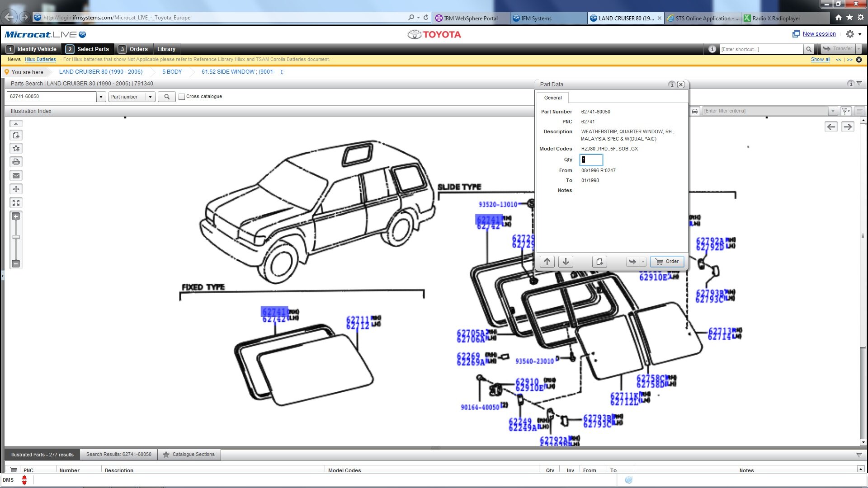The width and height of the screenshot is (868, 488).
Task: Go to the previous illustration with left arrow
Action: [x=831, y=127]
